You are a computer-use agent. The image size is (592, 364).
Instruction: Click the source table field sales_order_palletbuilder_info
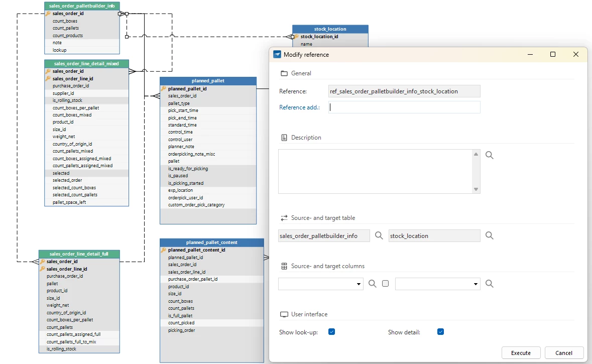[324, 236]
